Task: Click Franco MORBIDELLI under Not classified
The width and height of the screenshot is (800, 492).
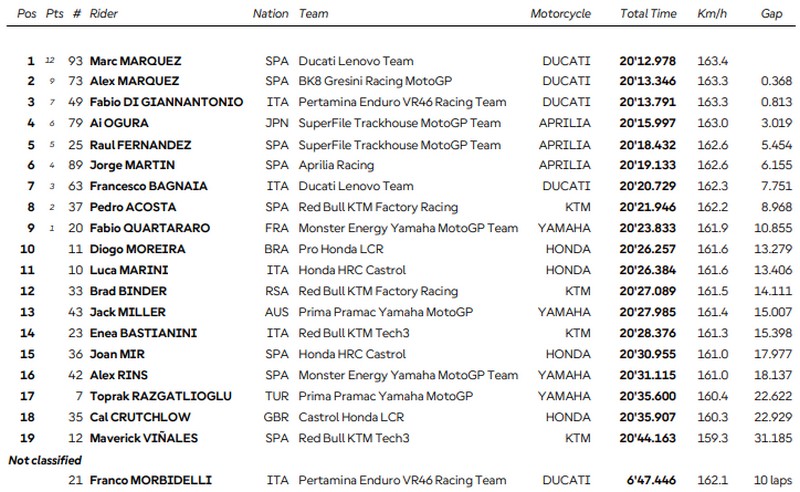Action: tap(151, 480)
